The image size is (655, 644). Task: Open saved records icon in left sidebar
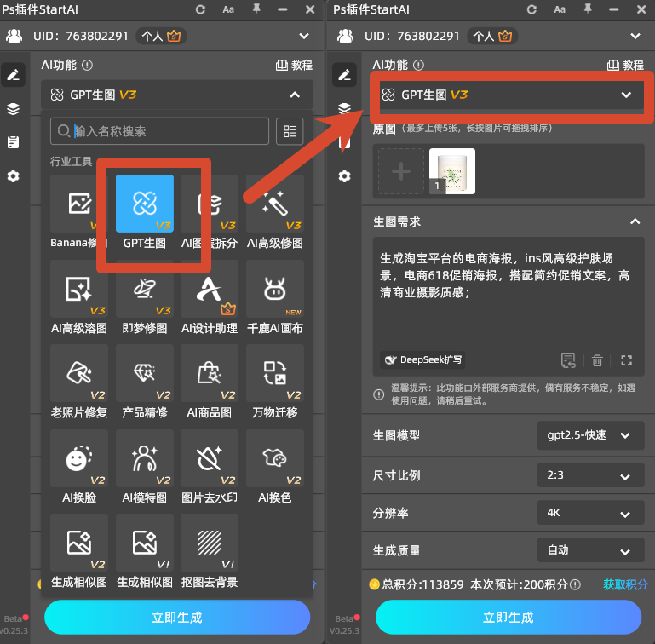click(14, 142)
